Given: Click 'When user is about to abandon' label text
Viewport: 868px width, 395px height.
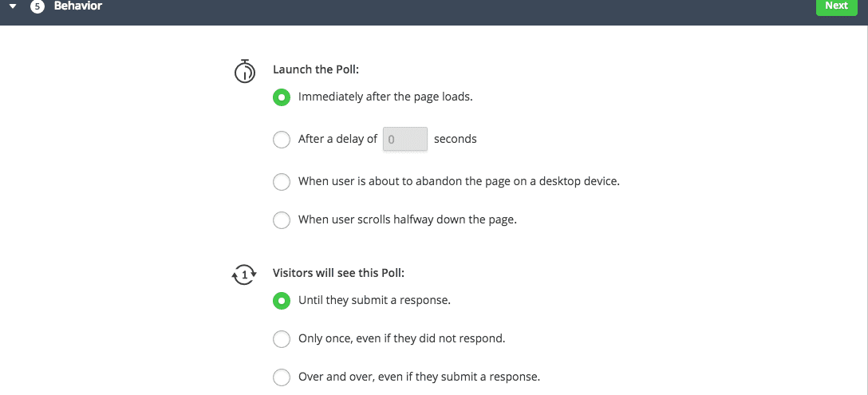Looking at the screenshot, I should (x=459, y=181).
